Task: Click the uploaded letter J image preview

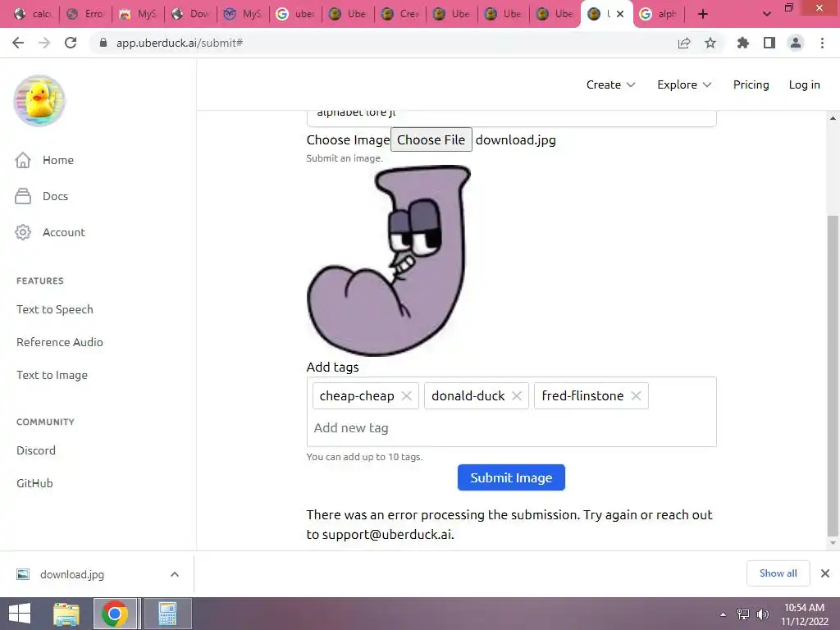Action: point(389,261)
